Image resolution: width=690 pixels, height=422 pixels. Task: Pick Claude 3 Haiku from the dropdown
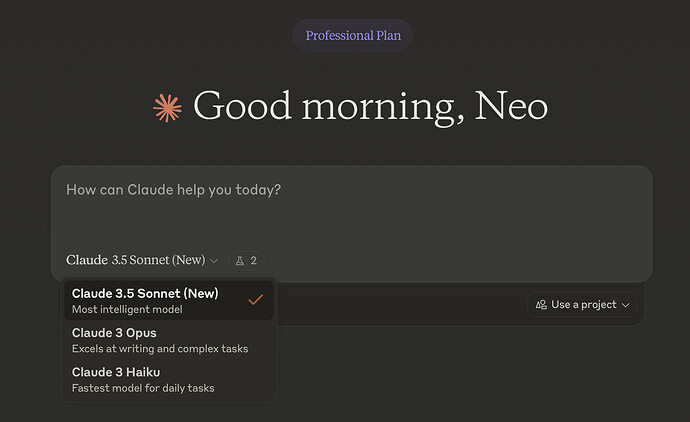(x=169, y=379)
